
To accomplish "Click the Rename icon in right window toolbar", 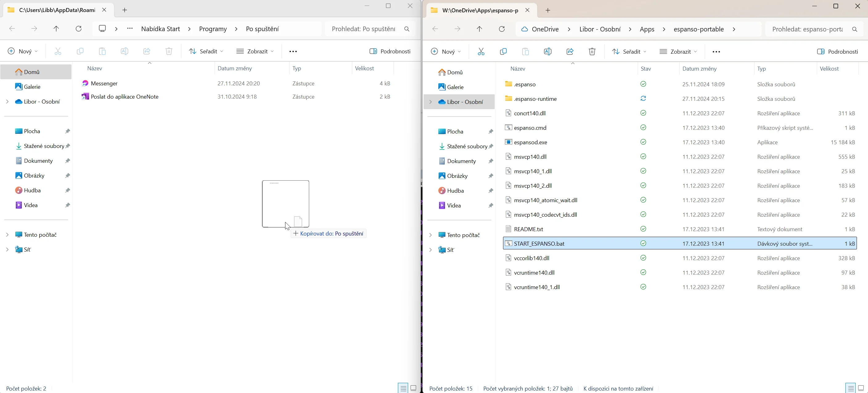I will [547, 51].
